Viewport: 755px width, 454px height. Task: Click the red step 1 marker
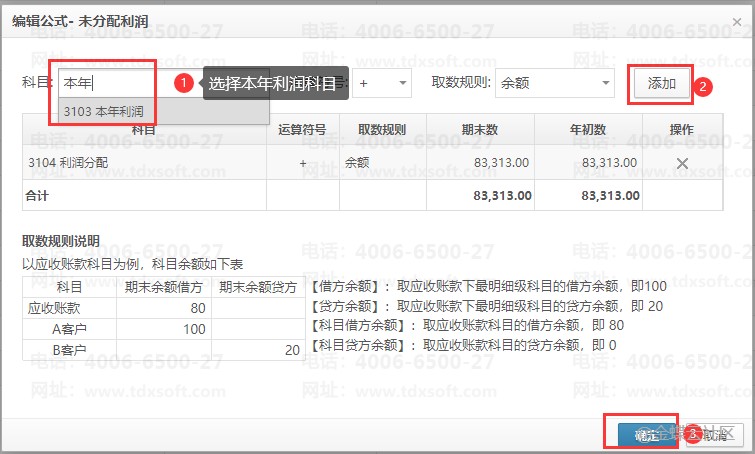pyautogui.click(x=183, y=84)
